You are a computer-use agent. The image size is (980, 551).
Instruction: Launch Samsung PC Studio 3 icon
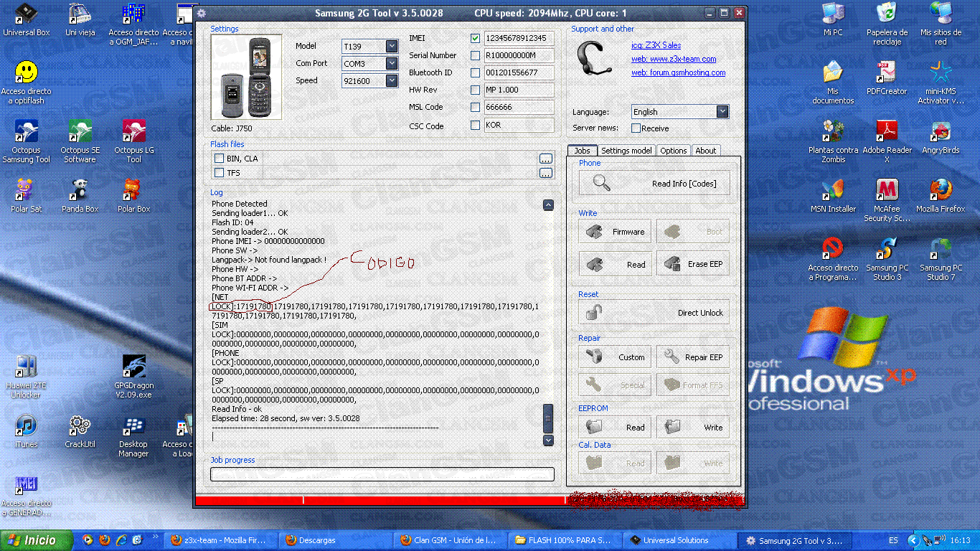[x=887, y=259]
